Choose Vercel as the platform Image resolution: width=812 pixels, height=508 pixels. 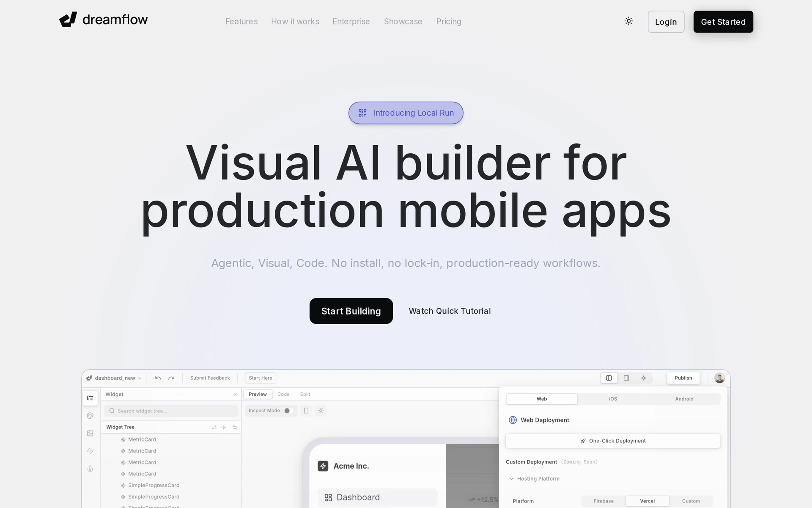[x=647, y=501]
